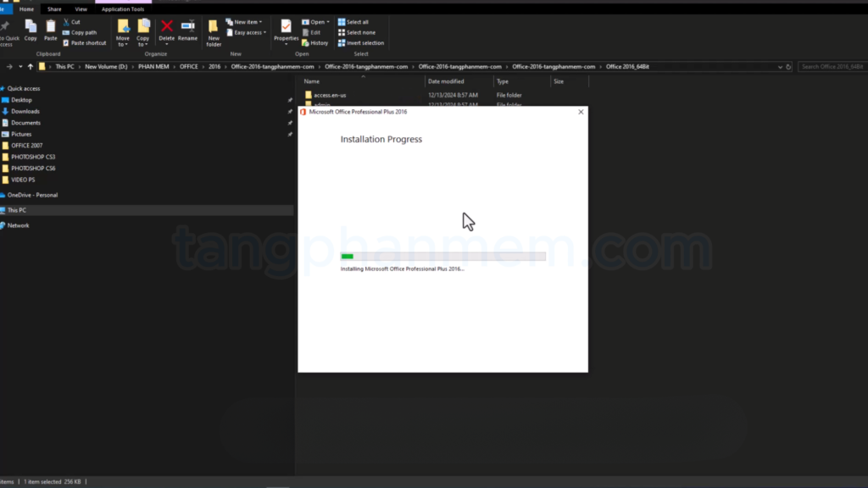This screenshot has width=868, height=488.
Task: Select Cut in the Clipboard group
Action: click(71, 22)
